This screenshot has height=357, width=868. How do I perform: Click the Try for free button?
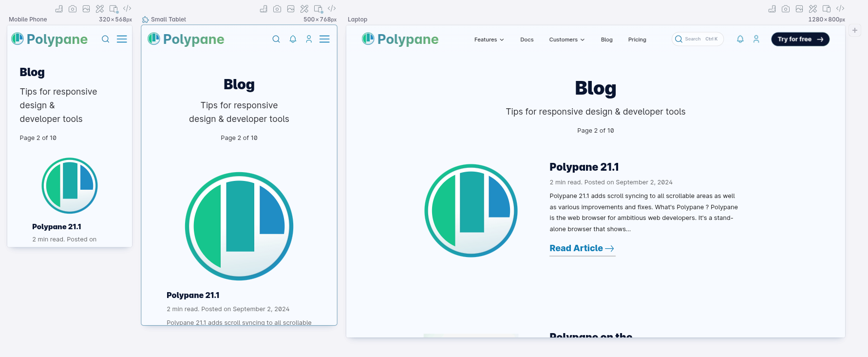(800, 39)
